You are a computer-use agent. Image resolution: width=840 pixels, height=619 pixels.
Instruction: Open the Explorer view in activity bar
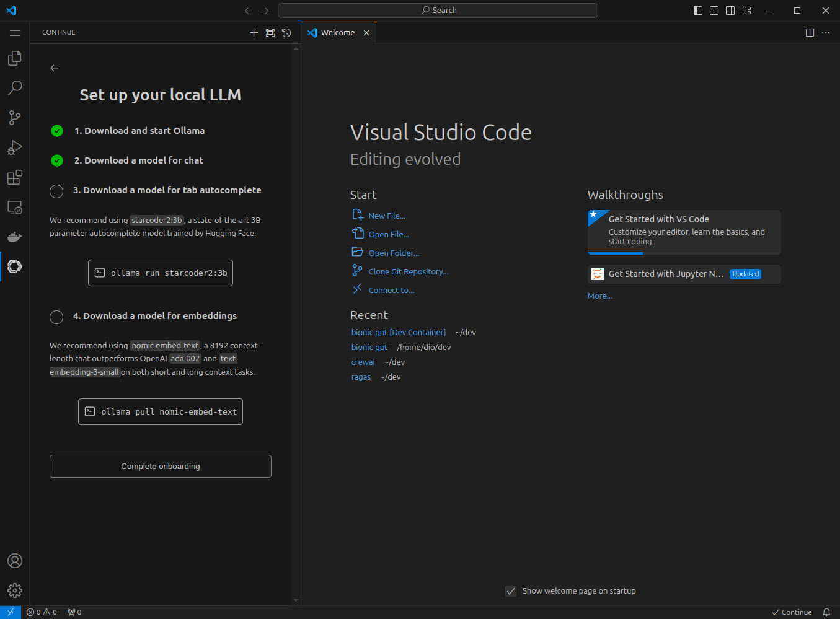[14, 58]
